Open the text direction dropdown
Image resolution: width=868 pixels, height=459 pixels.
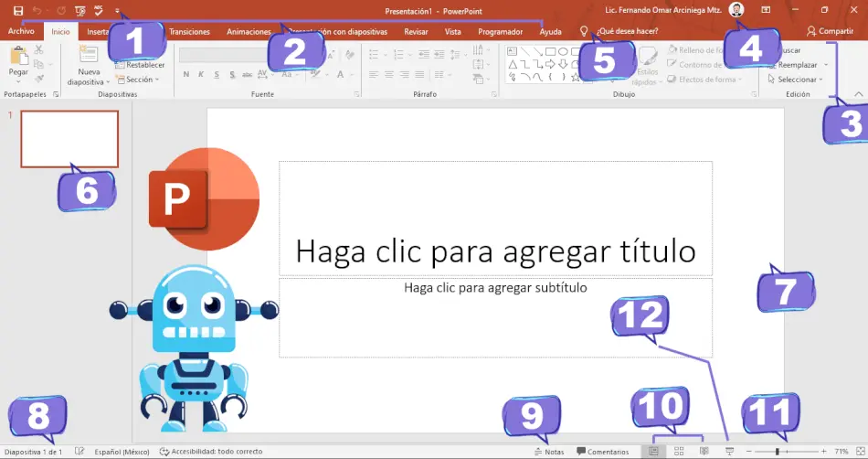coord(480,49)
